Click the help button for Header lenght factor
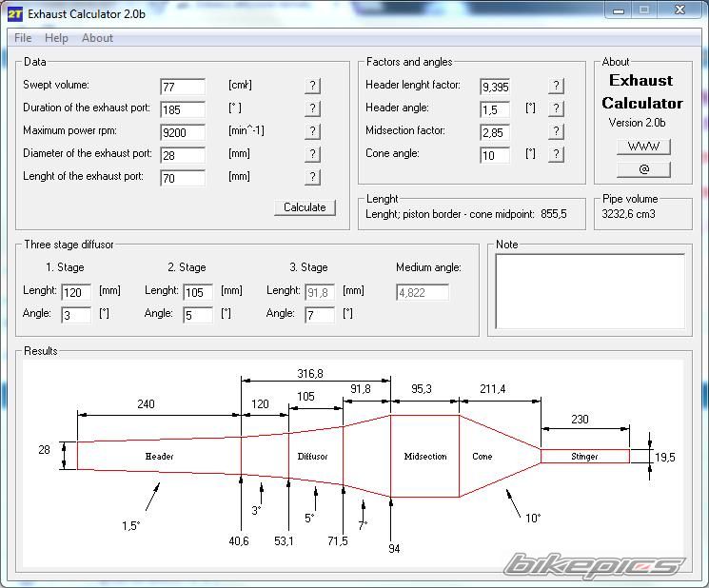 [x=556, y=86]
